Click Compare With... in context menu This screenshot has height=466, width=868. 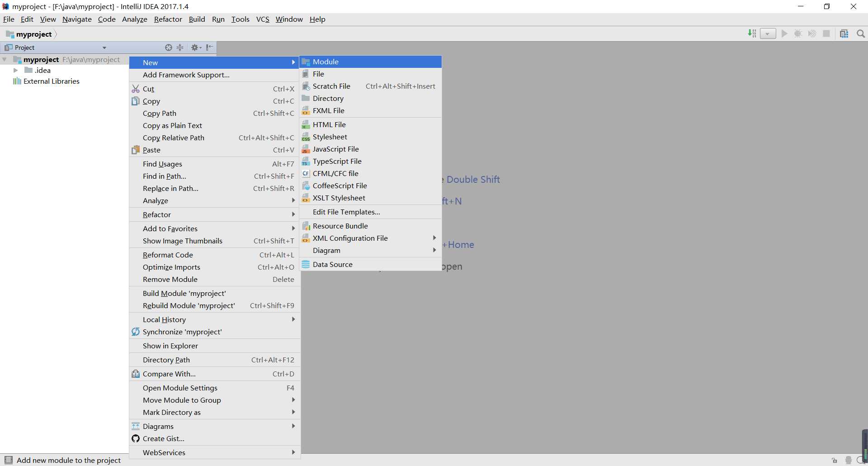pyautogui.click(x=215, y=374)
